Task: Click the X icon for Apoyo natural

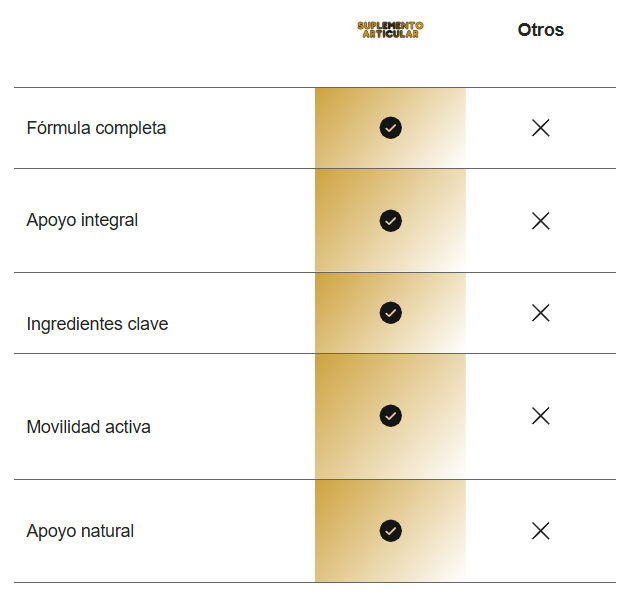Action: click(541, 531)
